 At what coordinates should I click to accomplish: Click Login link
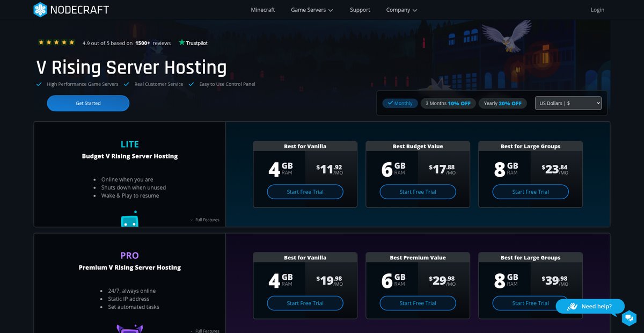(597, 10)
